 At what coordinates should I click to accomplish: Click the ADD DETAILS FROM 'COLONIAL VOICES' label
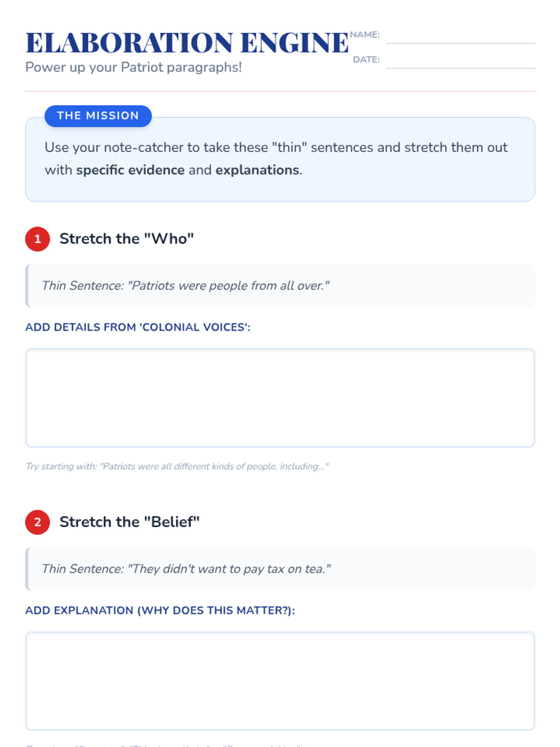(x=138, y=327)
